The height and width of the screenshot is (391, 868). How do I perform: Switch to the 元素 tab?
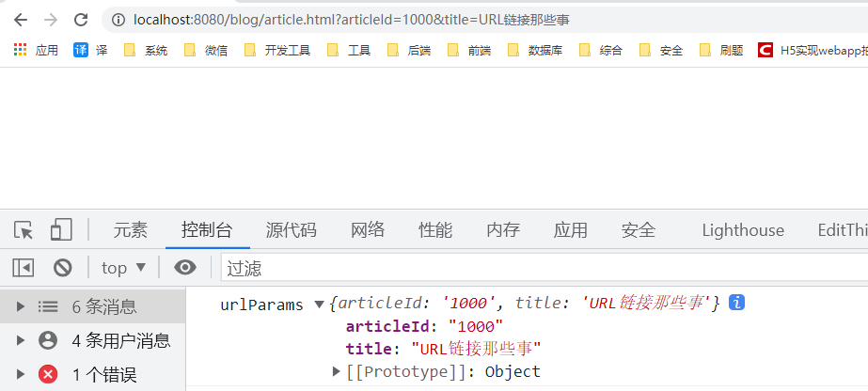(131, 229)
